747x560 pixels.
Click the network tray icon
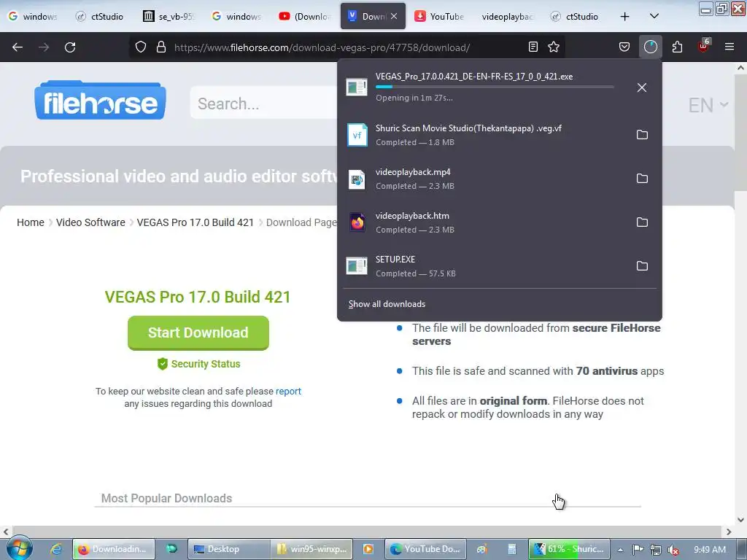(656, 550)
